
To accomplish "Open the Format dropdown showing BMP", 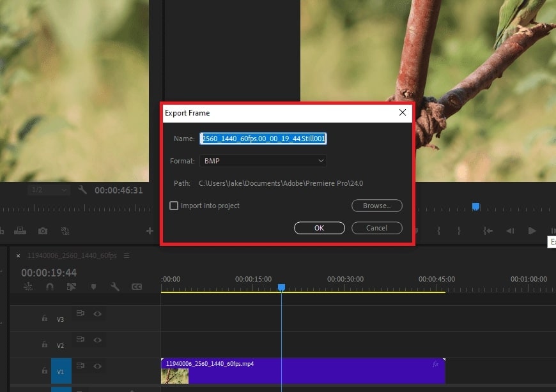I will [263, 160].
